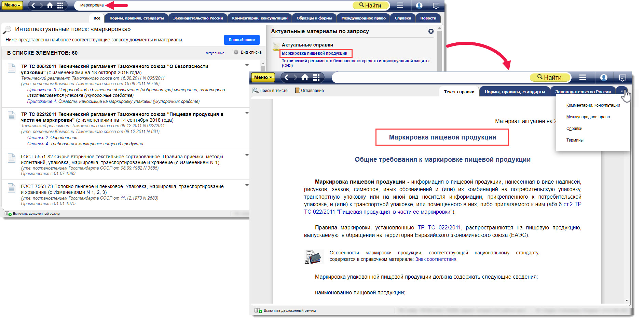This screenshot has height=320, width=644.
Task: Switch to Нормы, правила, стандарты tab in the back window
Action: pyautogui.click(x=137, y=18)
